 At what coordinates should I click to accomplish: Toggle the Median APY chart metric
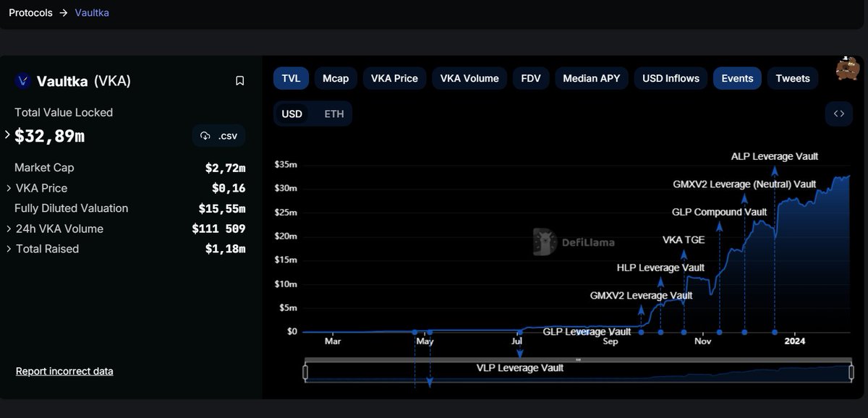pyautogui.click(x=592, y=78)
